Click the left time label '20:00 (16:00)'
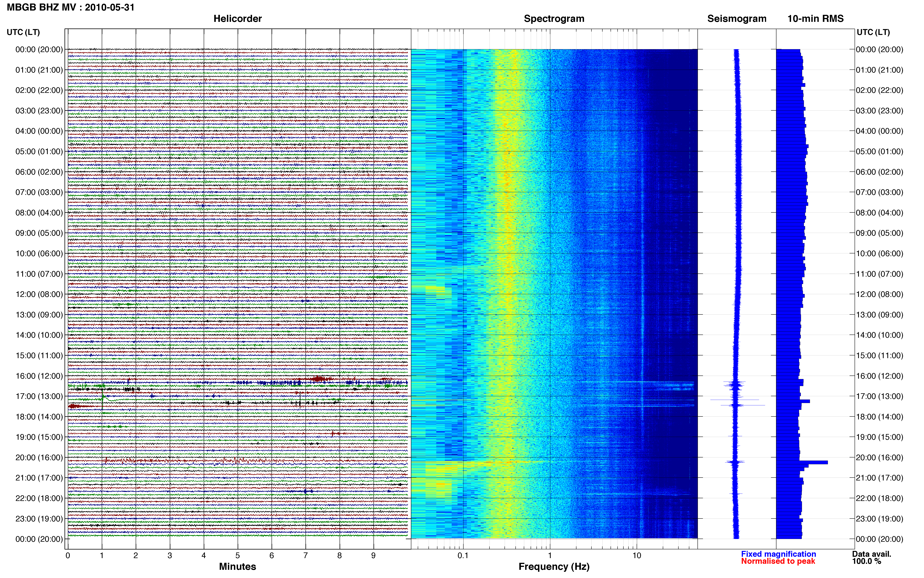Screen dimensions: 924x578 [x=39, y=458]
